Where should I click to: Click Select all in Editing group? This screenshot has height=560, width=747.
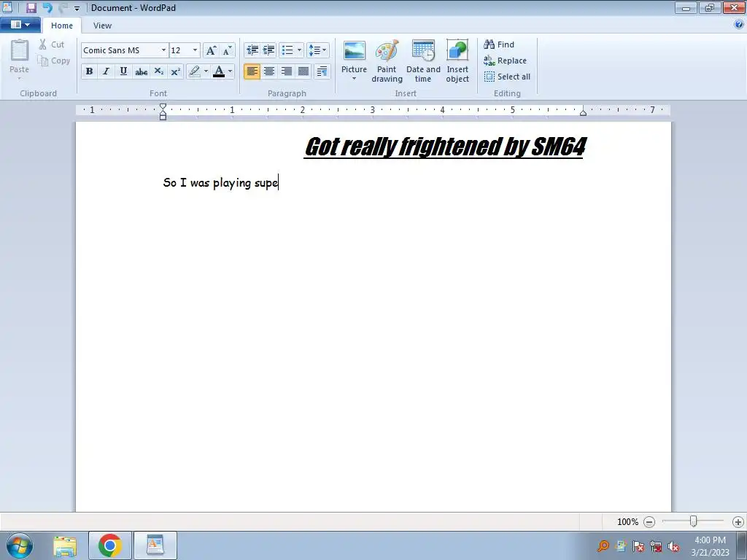[507, 77]
